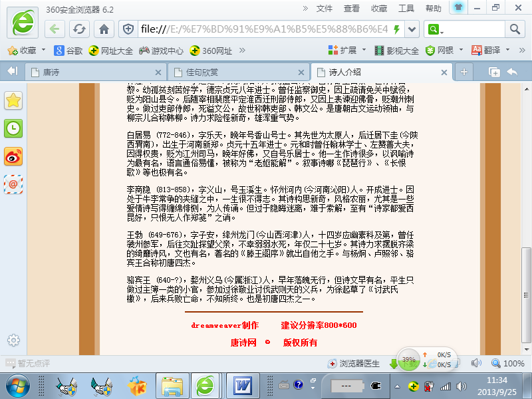The image size is (532, 399).
Task: Collapse the left sidebar panel
Action: tap(12, 72)
